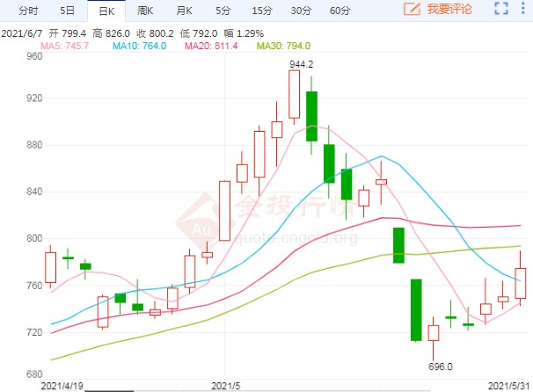
Task: Click the 开 799.4 open value
Action: pyautogui.click(x=68, y=33)
